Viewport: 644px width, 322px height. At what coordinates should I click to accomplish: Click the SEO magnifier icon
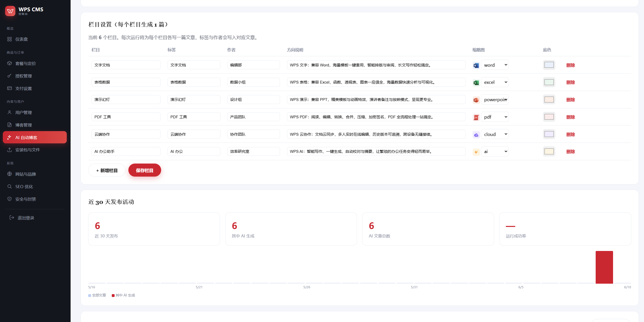[9, 186]
